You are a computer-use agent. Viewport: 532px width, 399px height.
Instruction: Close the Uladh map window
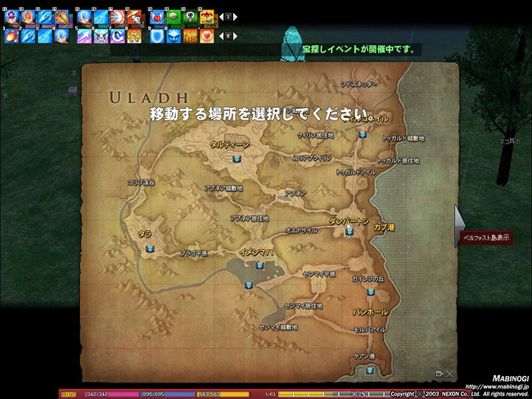click(x=449, y=374)
